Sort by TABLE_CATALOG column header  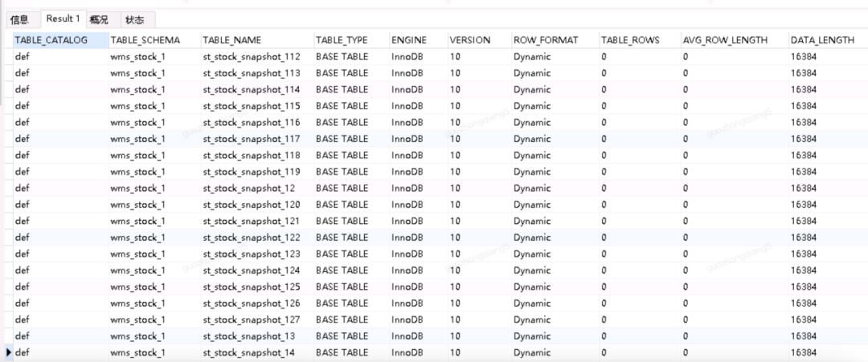[60, 40]
